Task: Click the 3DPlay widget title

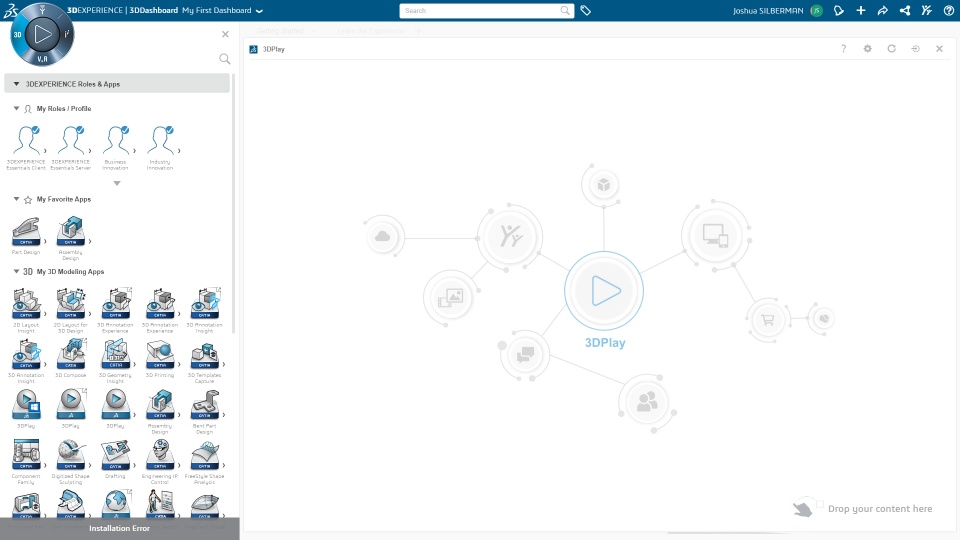Action: tap(274, 49)
